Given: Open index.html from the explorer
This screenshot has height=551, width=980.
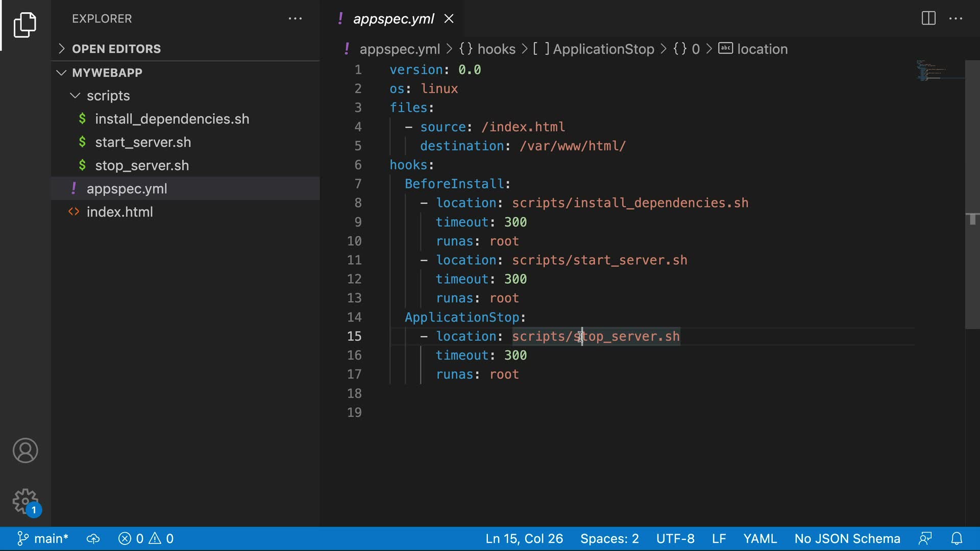Looking at the screenshot, I should pos(119,212).
